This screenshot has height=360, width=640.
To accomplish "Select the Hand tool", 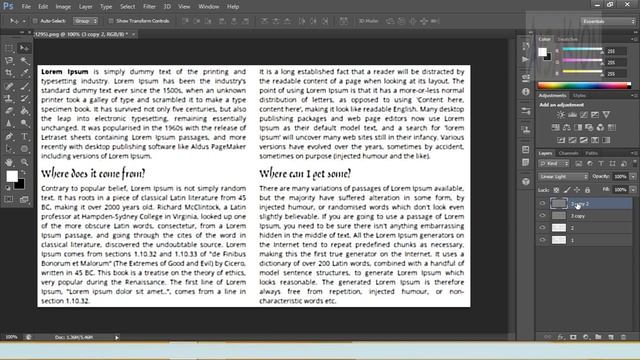I will click(9, 162).
